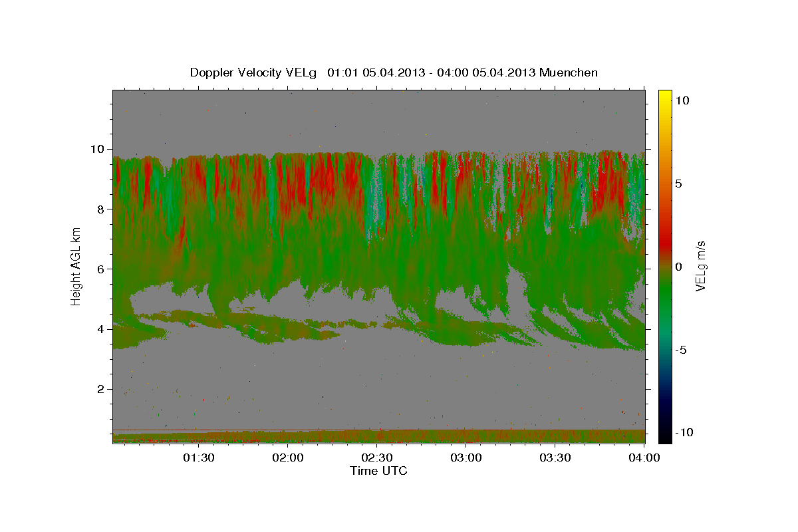Click the colorbar label '0'
This screenshot has height=532, width=798.
[x=680, y=266]
